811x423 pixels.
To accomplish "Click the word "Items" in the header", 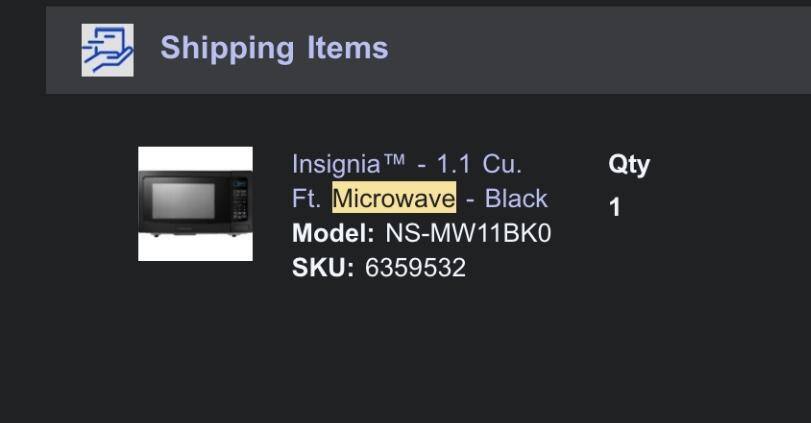I will pyautogui.click(x=348, y=48).
